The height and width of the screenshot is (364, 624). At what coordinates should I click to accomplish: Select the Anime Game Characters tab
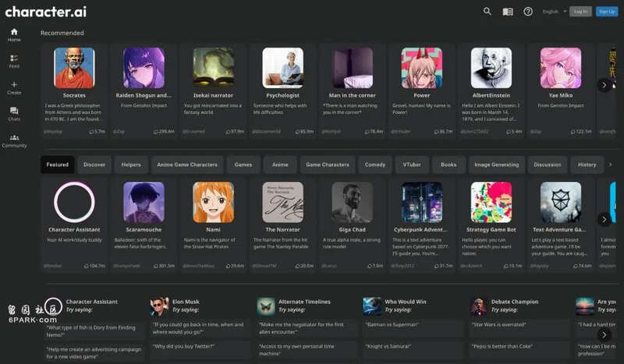pos(186,164)
